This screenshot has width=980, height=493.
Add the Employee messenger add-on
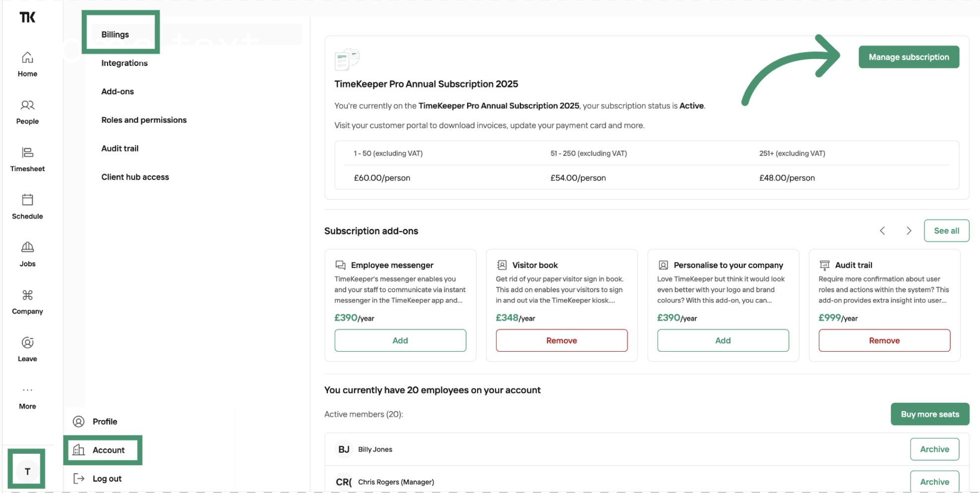point(400,340)
